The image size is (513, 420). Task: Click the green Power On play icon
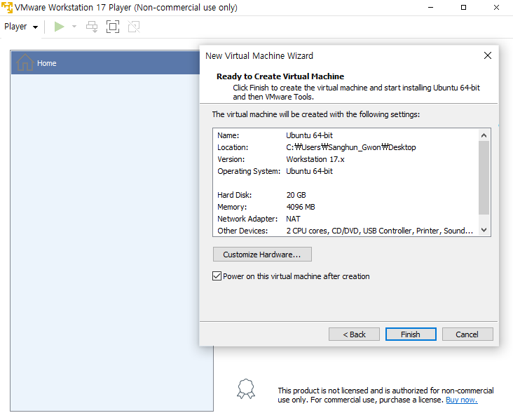[x=59, y=27]
